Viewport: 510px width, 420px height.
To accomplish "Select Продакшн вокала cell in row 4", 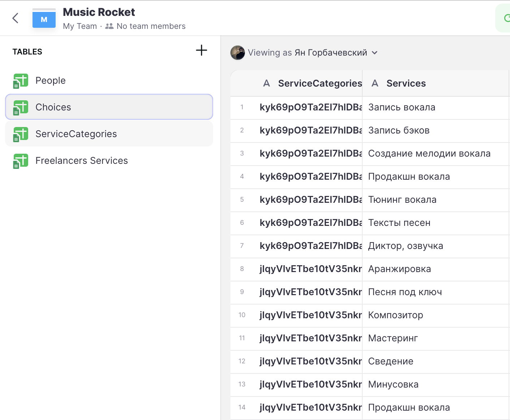I will [x=436, y=177].
